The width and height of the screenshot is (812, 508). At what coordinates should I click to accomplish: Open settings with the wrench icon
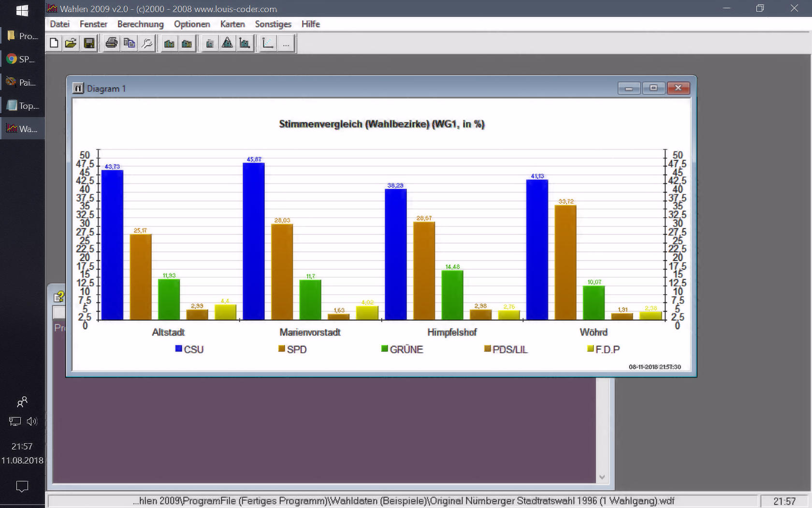pos(147,44)
